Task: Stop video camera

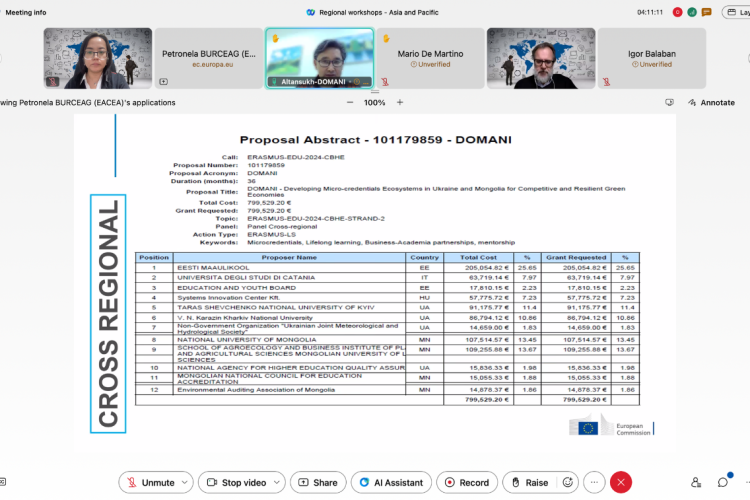Action: (x=237, y=482)
